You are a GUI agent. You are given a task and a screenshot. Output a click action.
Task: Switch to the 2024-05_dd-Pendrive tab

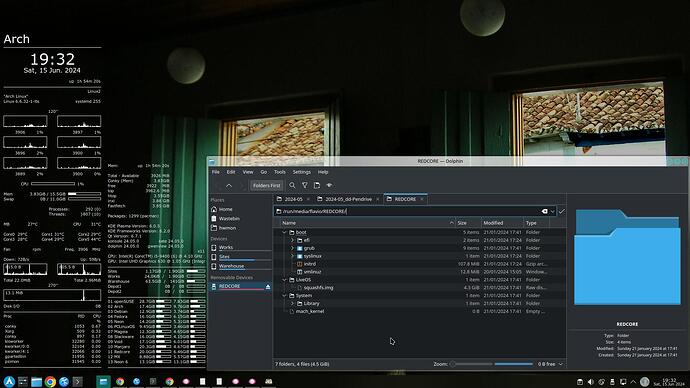(348, 199)
